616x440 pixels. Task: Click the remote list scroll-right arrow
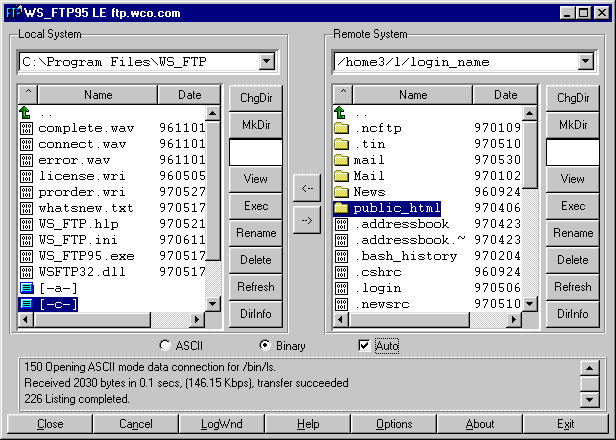(513, 319)
